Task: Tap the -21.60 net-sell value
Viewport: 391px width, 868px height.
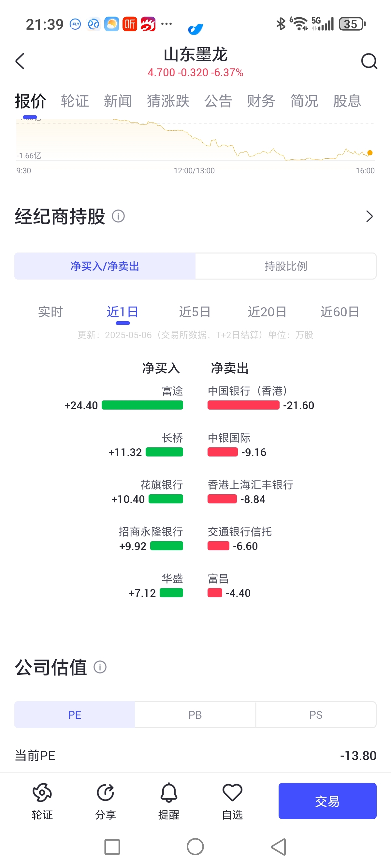Action: pyautogui.click(x=299, y=405)
